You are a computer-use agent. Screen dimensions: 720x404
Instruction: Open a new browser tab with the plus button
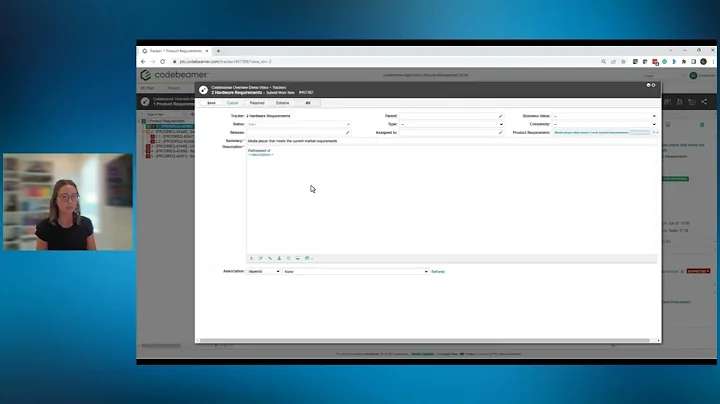click(x=219, y=51)
